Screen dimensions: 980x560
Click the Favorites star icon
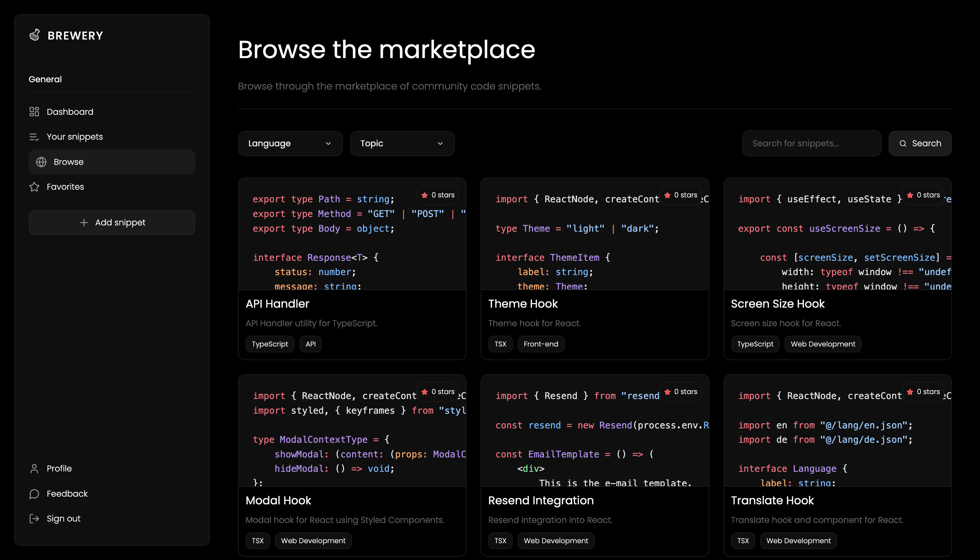[x=34, y=187]
